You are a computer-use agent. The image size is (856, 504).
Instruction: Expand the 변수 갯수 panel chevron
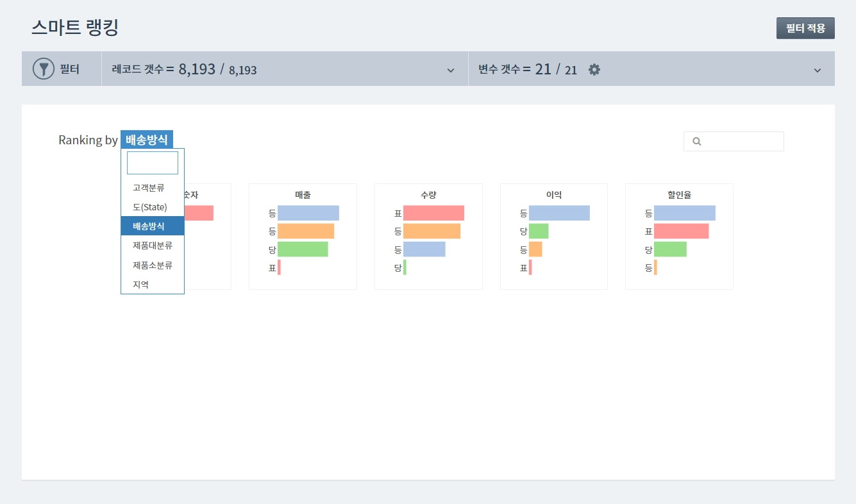(818, 70)
